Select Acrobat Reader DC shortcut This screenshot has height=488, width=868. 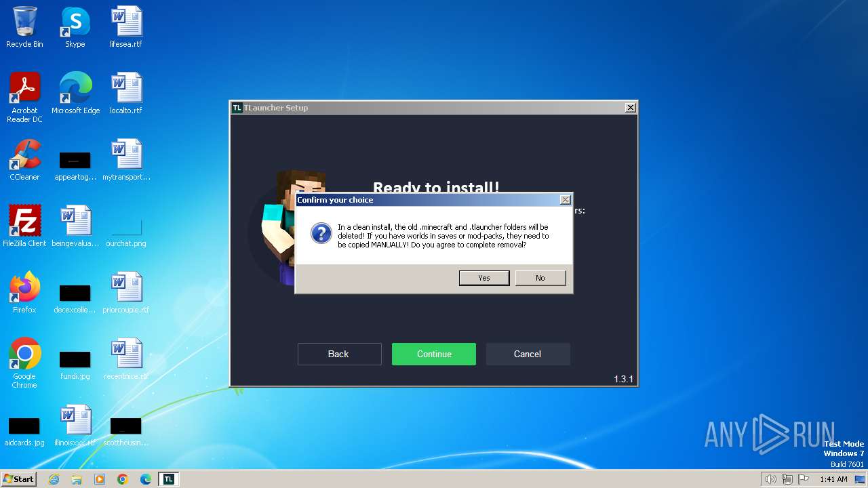coord(24,97)
